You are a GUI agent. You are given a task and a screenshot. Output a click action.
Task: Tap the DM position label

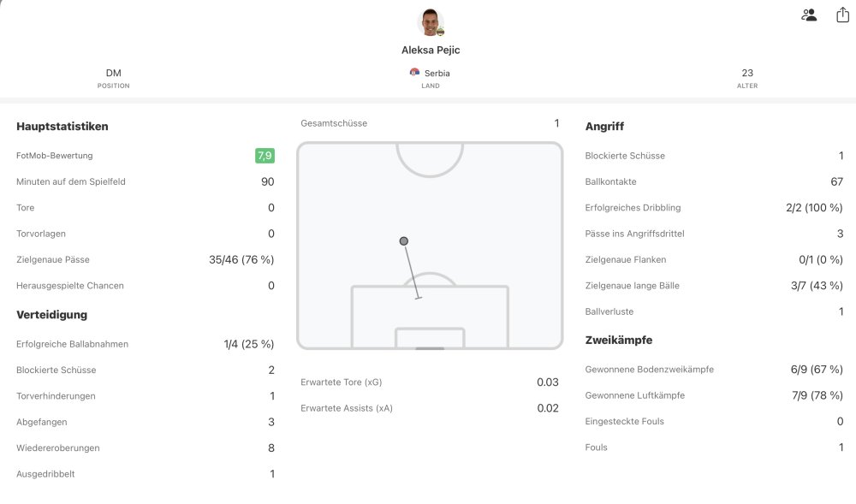(x=113, y=74)
